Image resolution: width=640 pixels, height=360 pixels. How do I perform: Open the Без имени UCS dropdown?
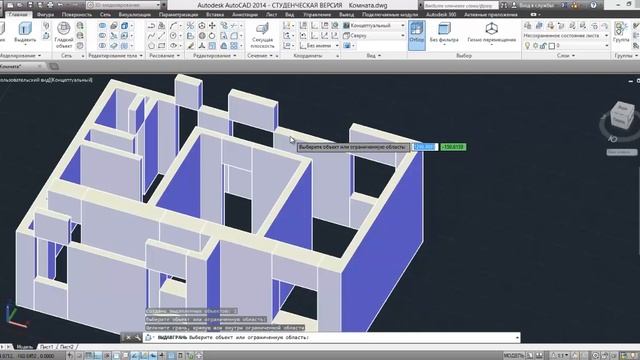(x=320, y=46)
